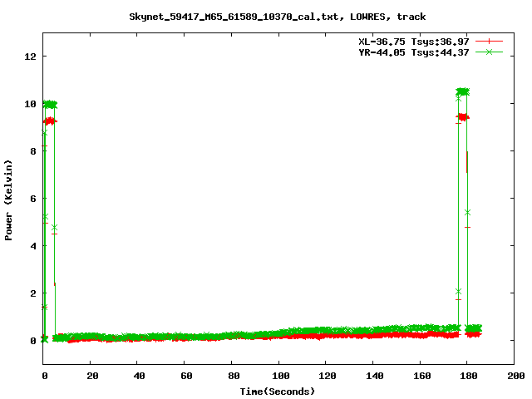Click the y-axis tick label 8
532x399 pixels.
(x=33, y=151)
